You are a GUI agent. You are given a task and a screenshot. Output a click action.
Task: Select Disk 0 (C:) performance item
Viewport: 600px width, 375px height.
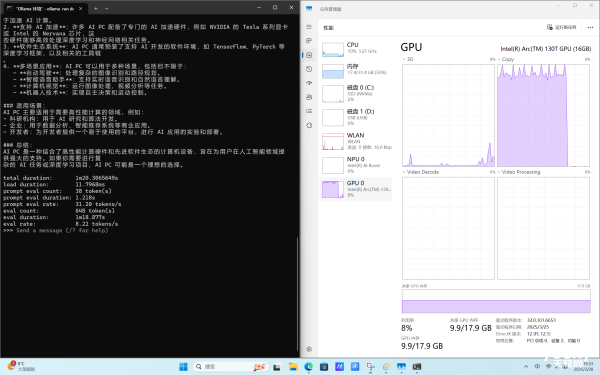(x=356, y=94)
